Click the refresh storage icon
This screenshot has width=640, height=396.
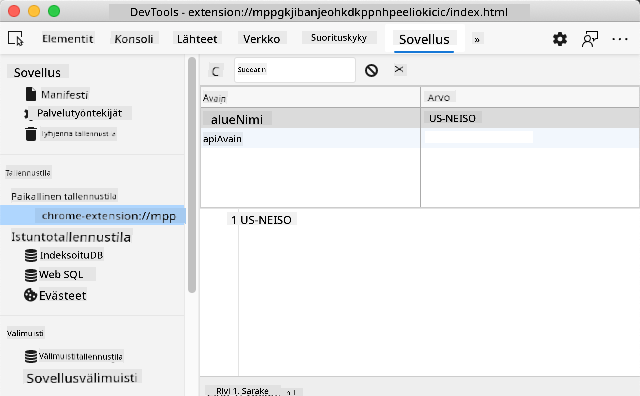(216, 71)
